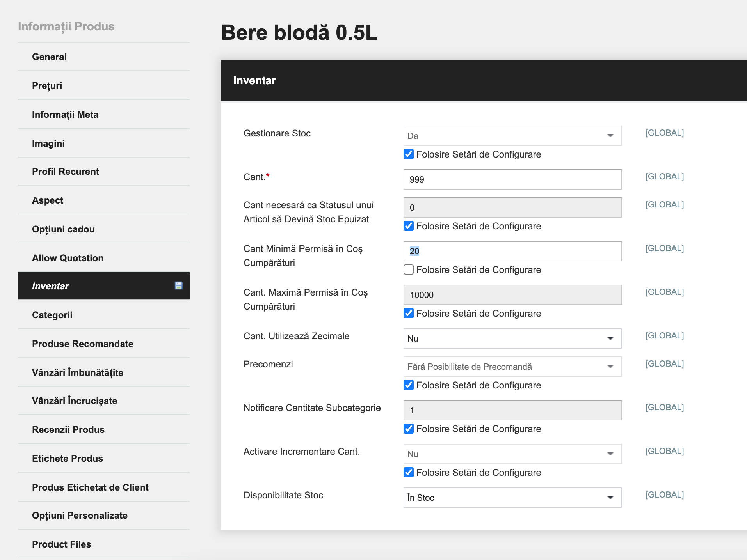The height and width of the screenshot is (560, 747).
Task: Toggle config checkbox under Cant. Maximă Permisă
Action: [x=409, y=313]
